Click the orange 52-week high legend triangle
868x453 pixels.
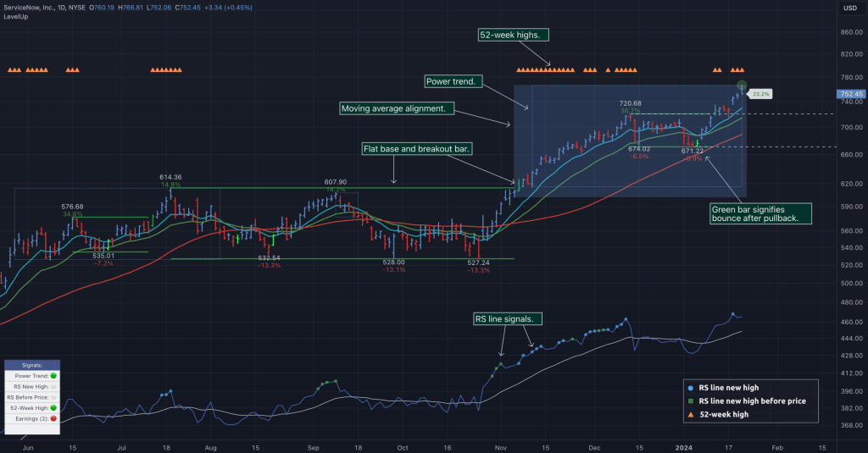692,414
